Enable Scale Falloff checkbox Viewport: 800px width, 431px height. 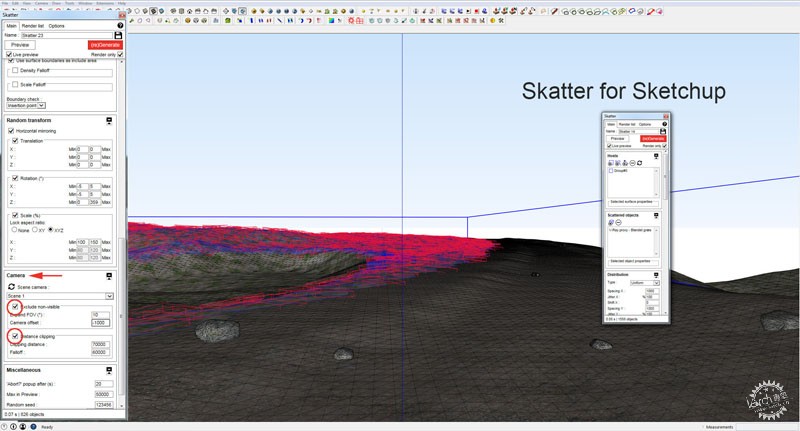[x=15, y=84]
